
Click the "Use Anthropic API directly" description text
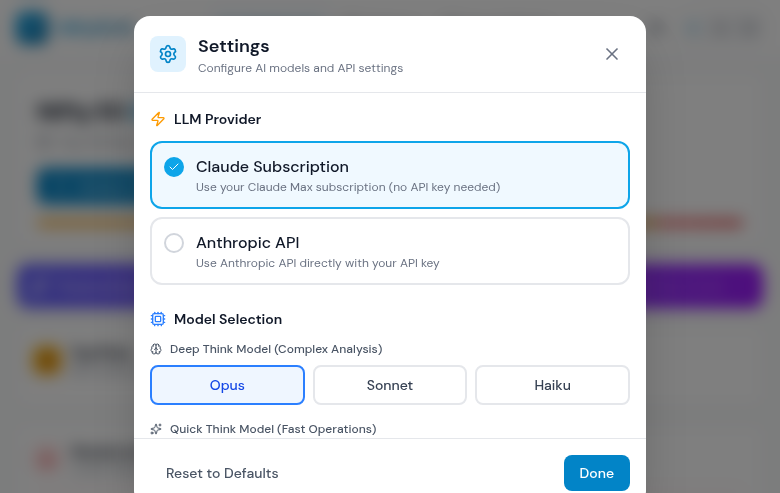(317, 264)
